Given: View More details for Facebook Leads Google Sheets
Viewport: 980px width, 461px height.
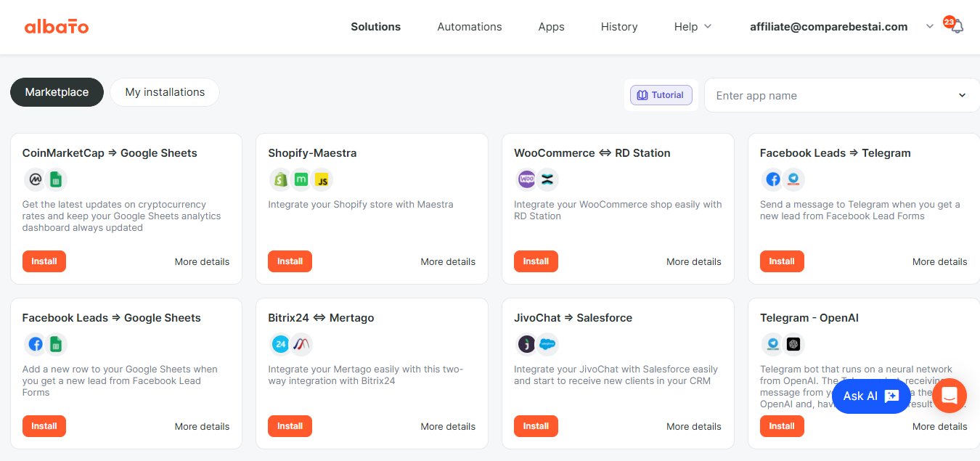Looking at the screenshot, I should tap(202, 426).
